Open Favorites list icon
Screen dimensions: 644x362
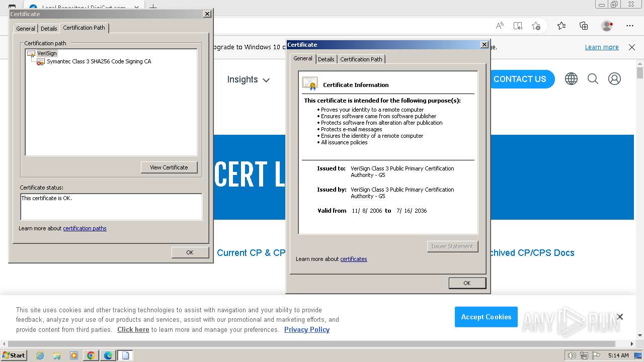click(x=561, y=26)
